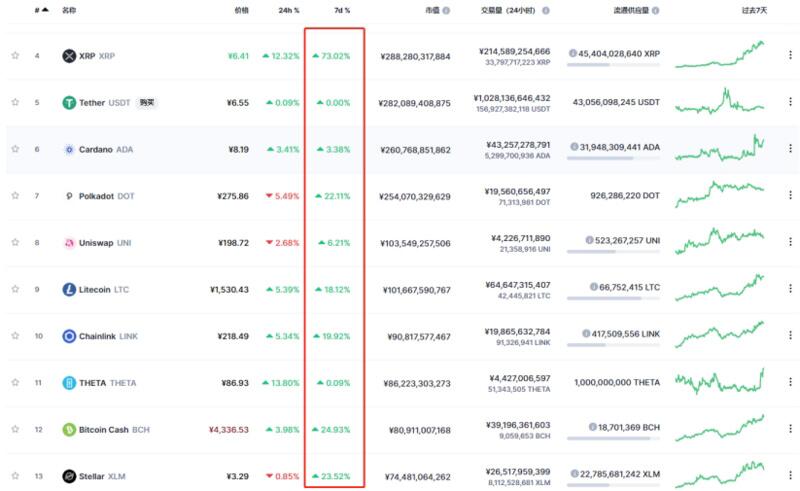The image size is (800, 491).
Task: Star Bitcoin Cash to add to watchlist
Action: [x=15, y=429]
